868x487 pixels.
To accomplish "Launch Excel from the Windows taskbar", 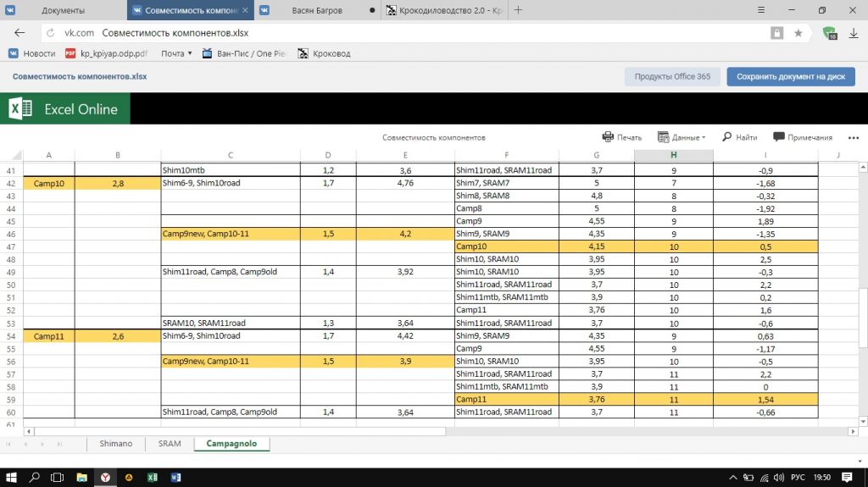I will point(153,477).
